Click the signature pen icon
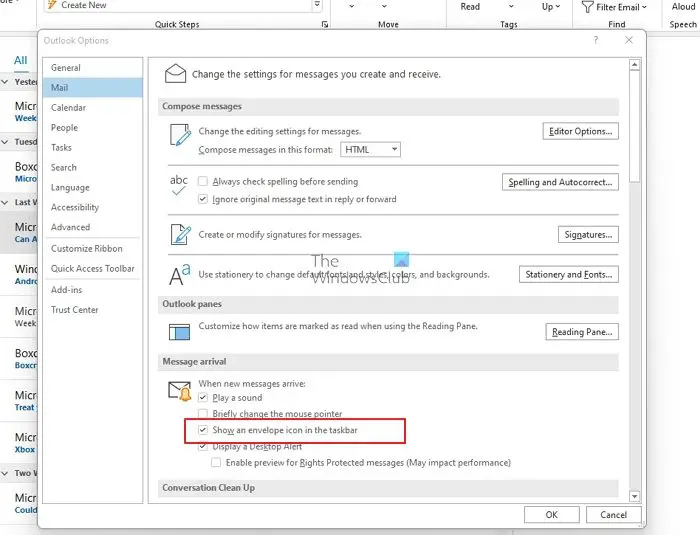This screenshot has height=535, width=700. pos(181,234)
